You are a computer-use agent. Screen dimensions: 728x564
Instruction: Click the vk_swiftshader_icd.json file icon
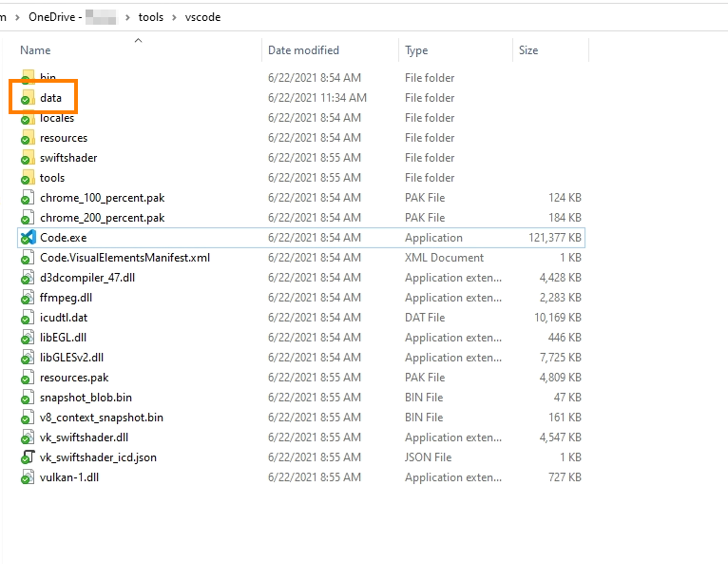click(x=28, y=457)
